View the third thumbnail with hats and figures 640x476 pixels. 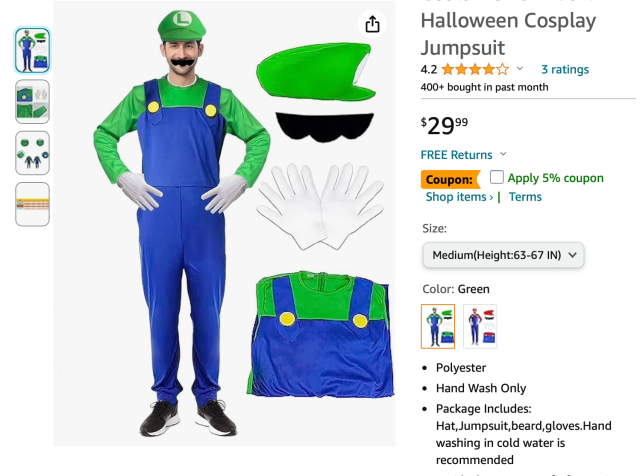pyautogui.click(x=32, y=152)
